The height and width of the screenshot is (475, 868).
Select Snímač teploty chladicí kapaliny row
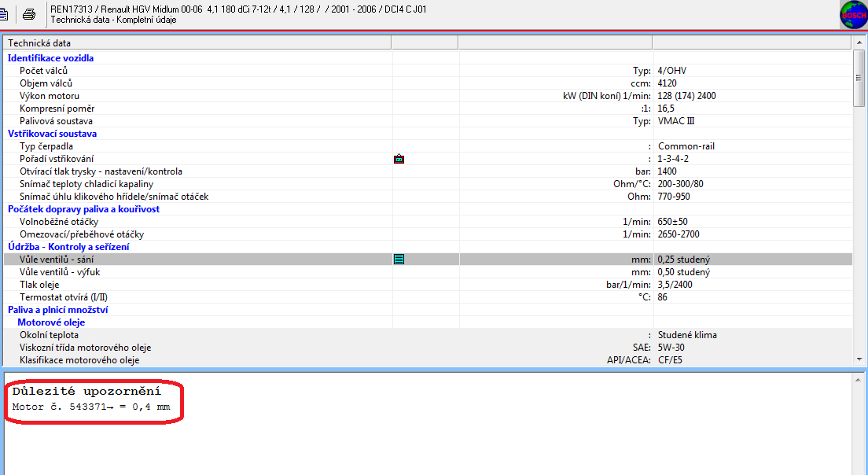(x=428, y=184)
